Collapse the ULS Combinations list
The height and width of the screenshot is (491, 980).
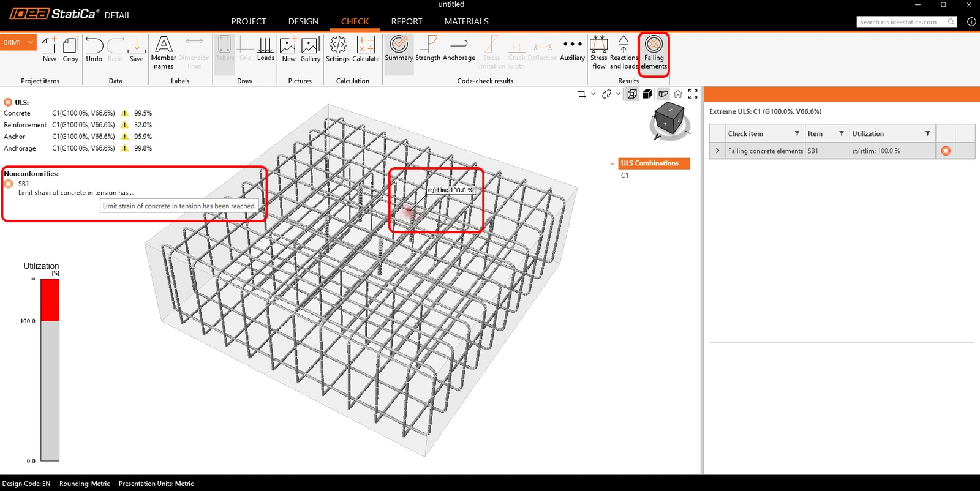(x=612, y=163)
